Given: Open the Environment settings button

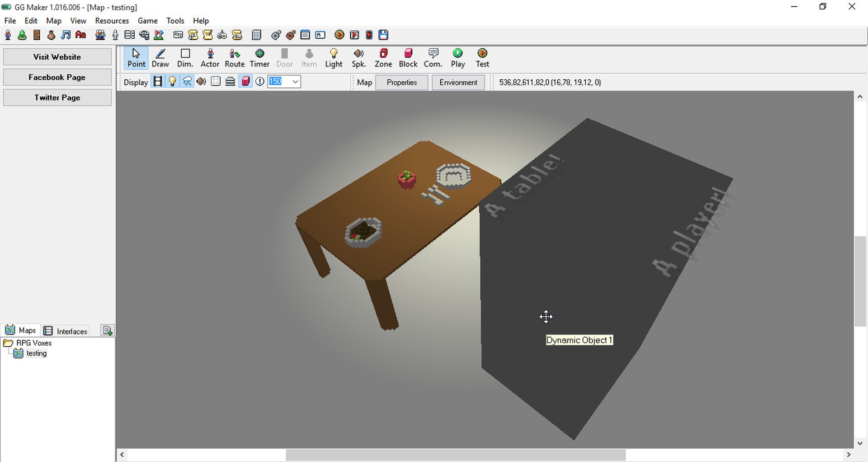Looking at the screenshot, I should pos(458,82).
